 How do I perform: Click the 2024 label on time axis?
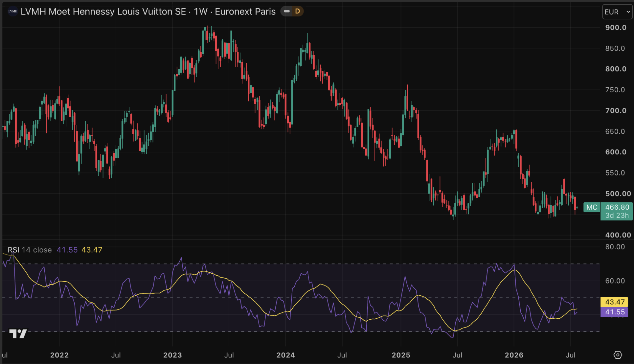coord(285,355)
